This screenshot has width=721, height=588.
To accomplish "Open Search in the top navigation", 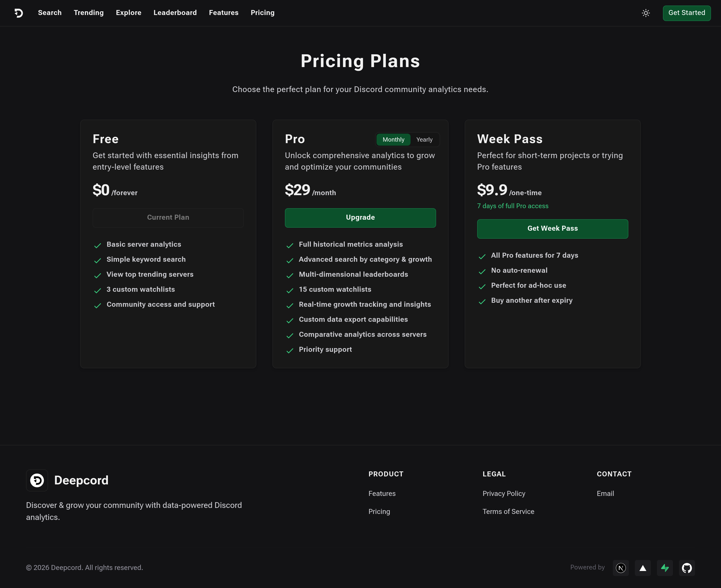I will 50,13.
